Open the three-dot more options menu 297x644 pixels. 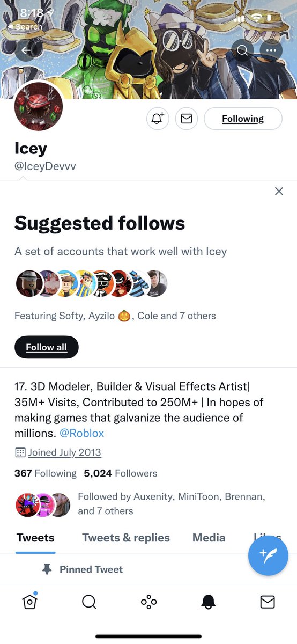(271, 50)
